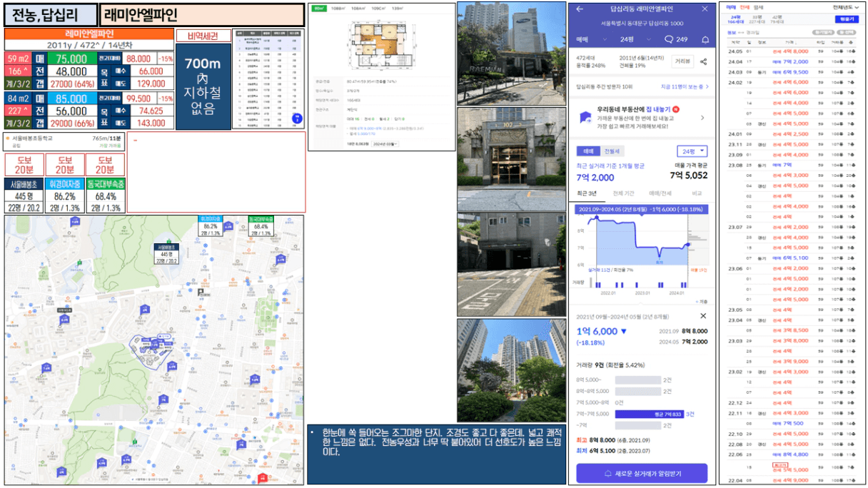Click the blue 85,000 price cell
Viewport: 868px width, 488px height.
tap(71, 98)
